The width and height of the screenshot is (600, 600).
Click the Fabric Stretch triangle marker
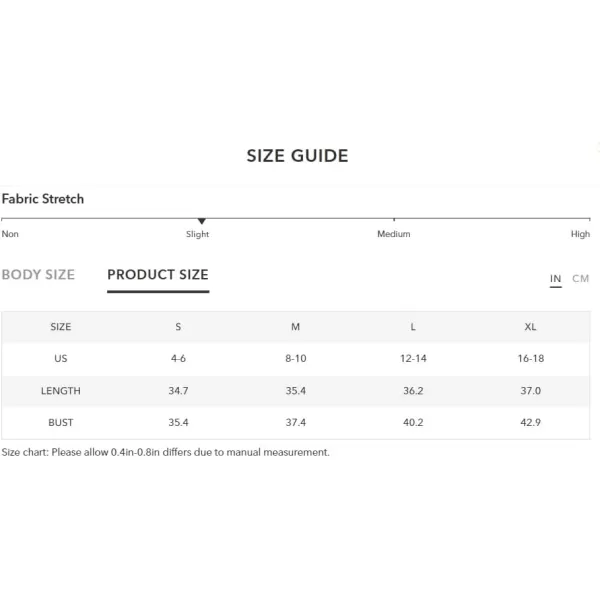202,221
